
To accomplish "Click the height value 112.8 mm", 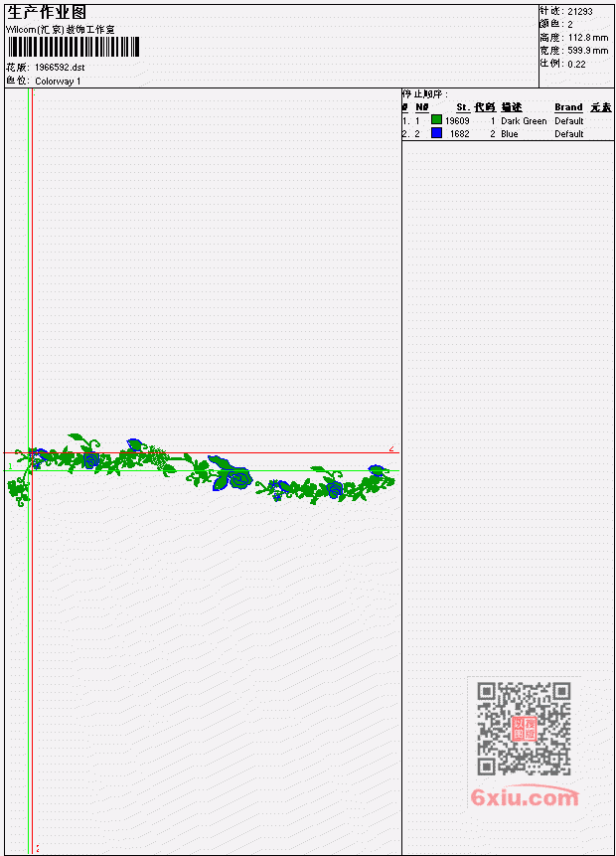I will click(588, 38).
